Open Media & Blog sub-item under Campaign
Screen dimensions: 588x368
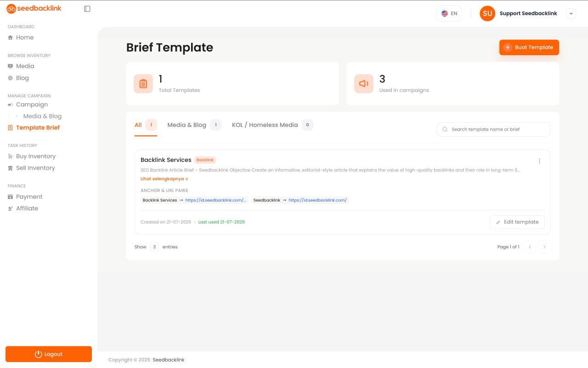point(42,116)
